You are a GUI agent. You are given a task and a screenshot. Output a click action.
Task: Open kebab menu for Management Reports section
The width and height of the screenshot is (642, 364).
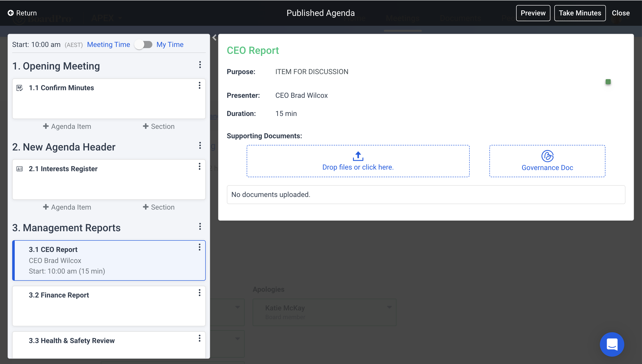[200, 226]
